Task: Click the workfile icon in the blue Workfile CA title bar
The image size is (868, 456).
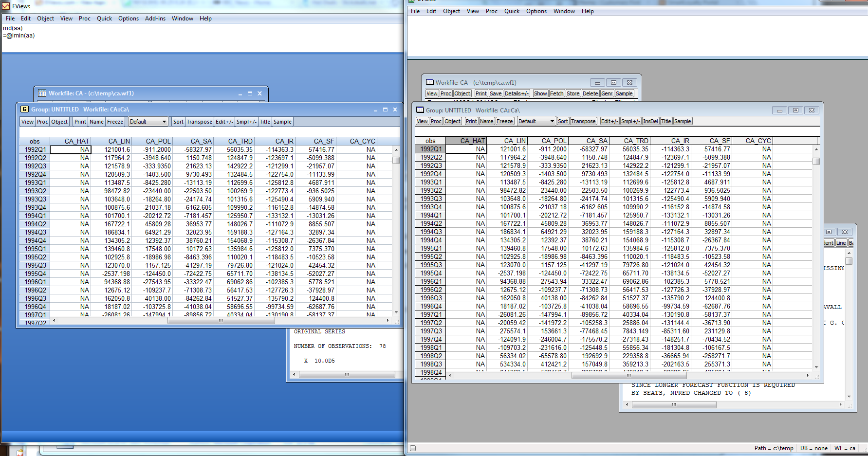Action: [42, 93]
